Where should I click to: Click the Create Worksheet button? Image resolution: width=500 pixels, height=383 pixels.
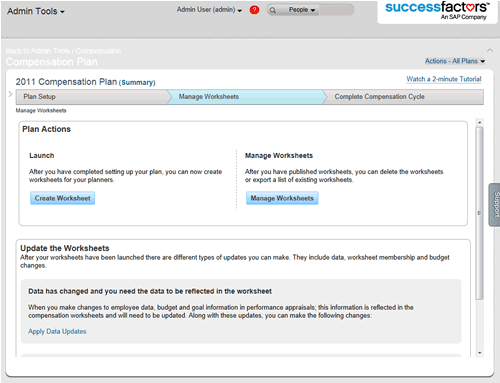coord(62,198)
